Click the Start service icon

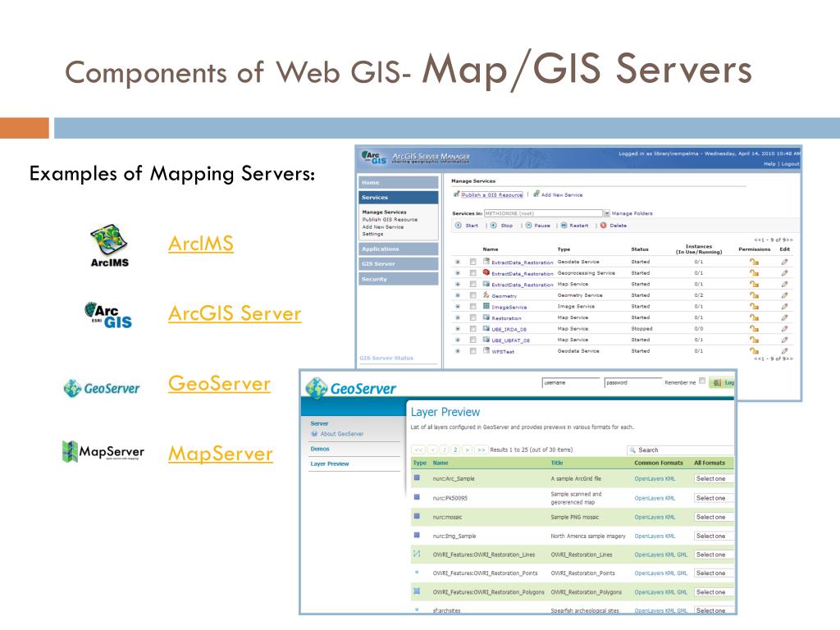tap(458, 226)
